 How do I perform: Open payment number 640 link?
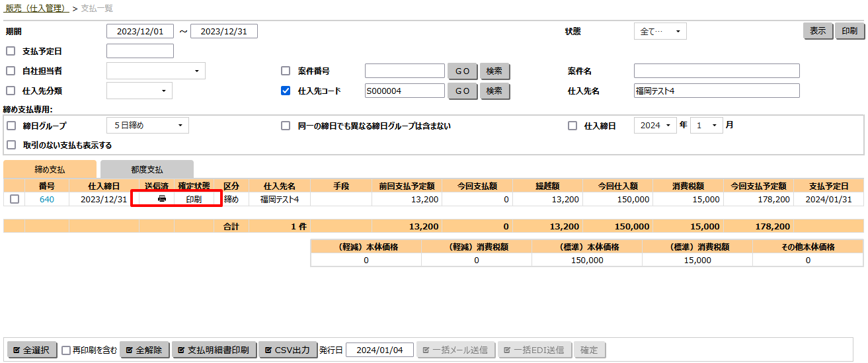point(46,199)
